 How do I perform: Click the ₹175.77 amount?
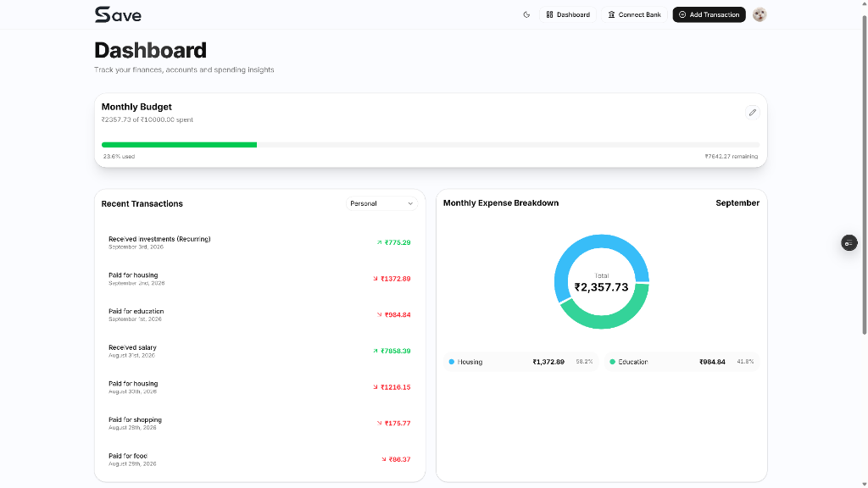coord(398,424)
